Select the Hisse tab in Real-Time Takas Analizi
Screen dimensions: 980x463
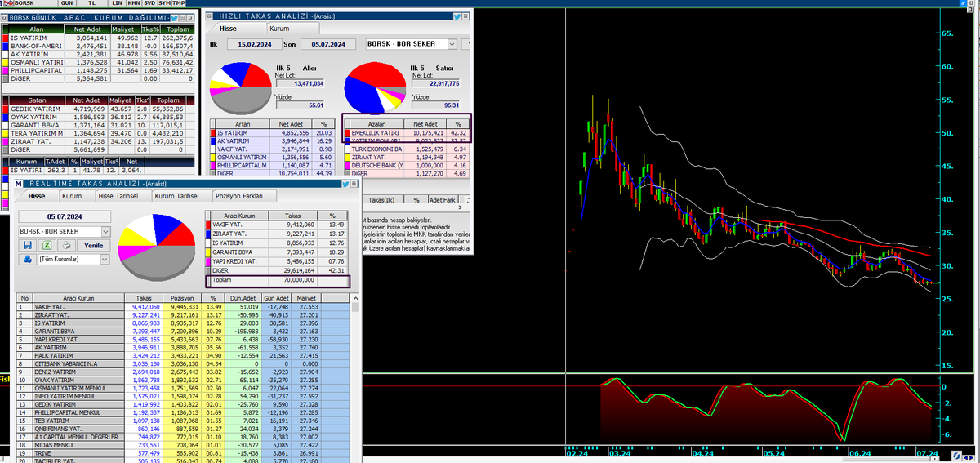coord(37,197)
